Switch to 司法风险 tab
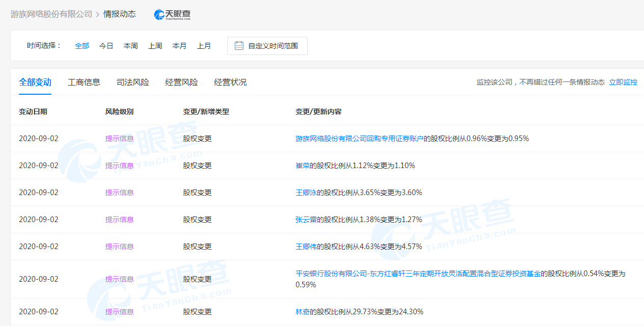The width and height of the screenshot is (644, 326). [x=133, y=82]
